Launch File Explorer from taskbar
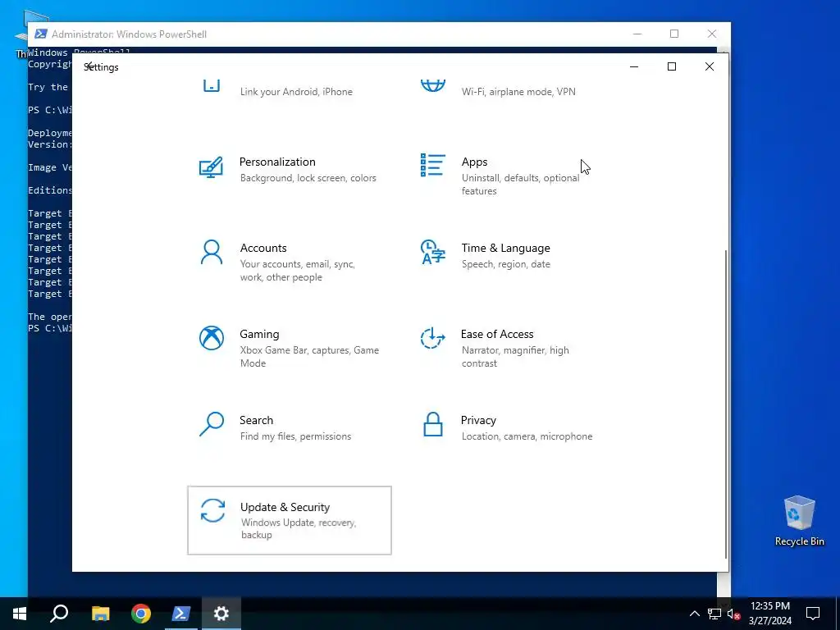This screenshot has width=840, height=630. (100, 614)
